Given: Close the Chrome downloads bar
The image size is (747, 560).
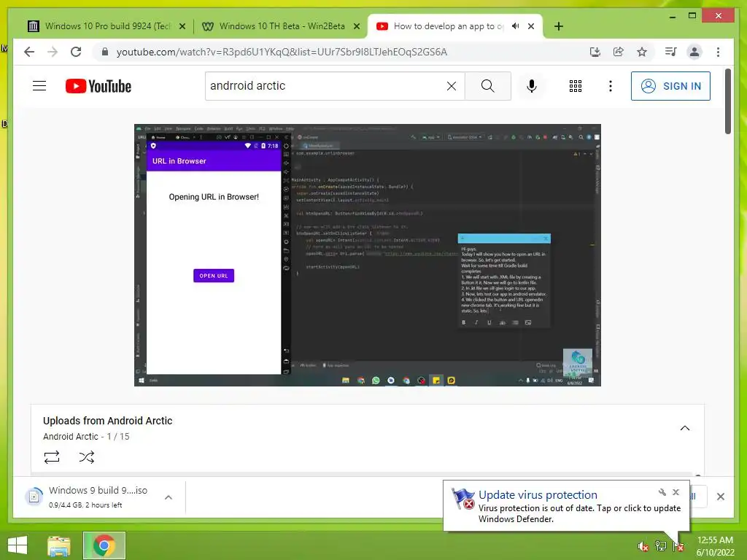Looking at the screenshot, I should (720, 497).
